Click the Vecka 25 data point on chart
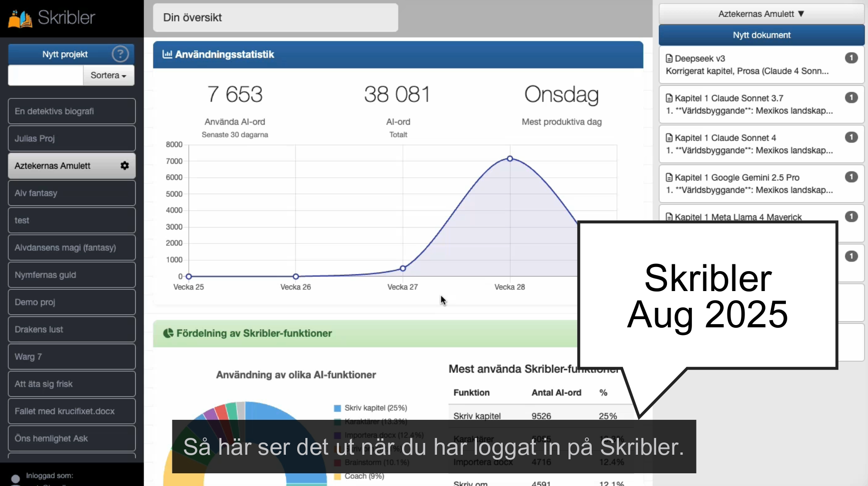This screenshot has height=486, width=868. tap(189, 276)
